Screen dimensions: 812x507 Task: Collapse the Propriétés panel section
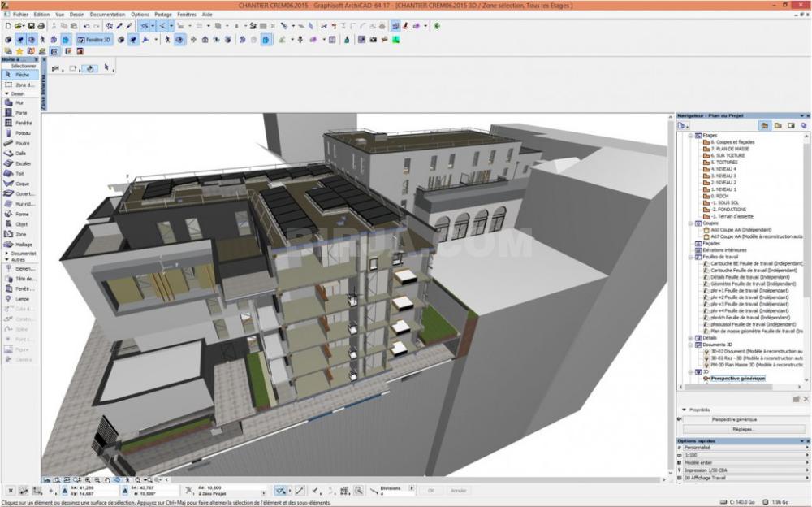(684, 409)
